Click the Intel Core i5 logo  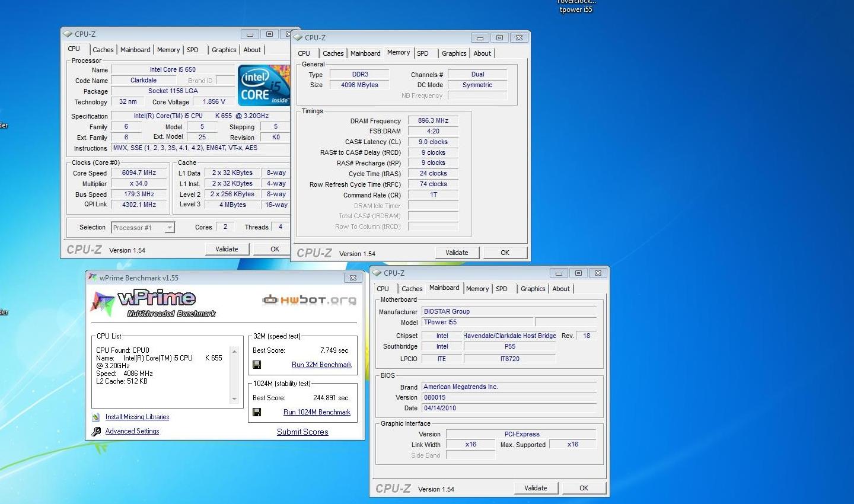point(264,85)
